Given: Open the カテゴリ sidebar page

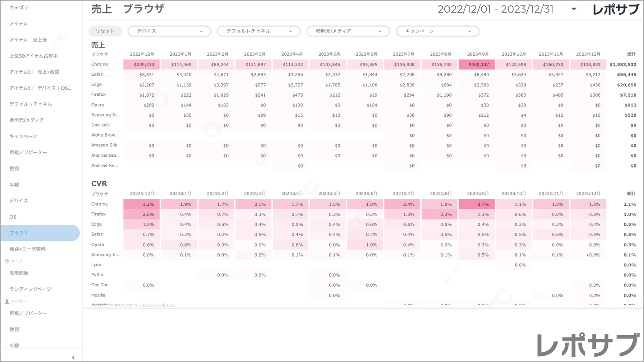Looking at the screenshot, I should click(x=19, y=8).
